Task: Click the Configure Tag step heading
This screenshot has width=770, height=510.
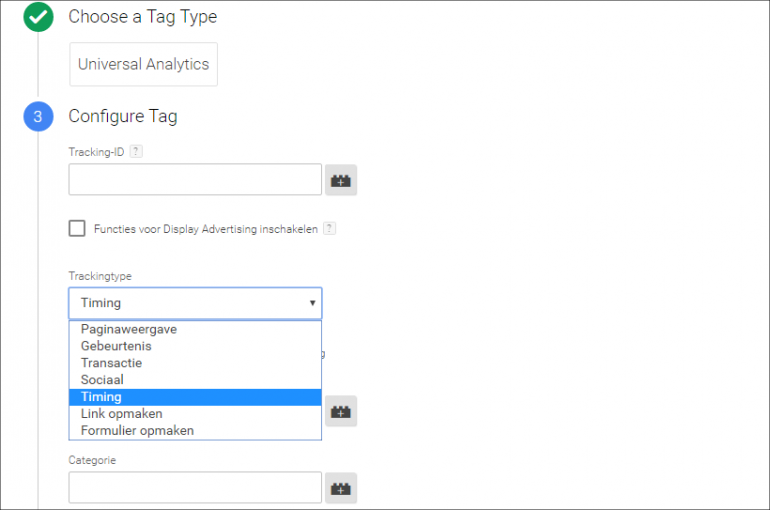Action: pyautogui.click(x=123, y=116)
